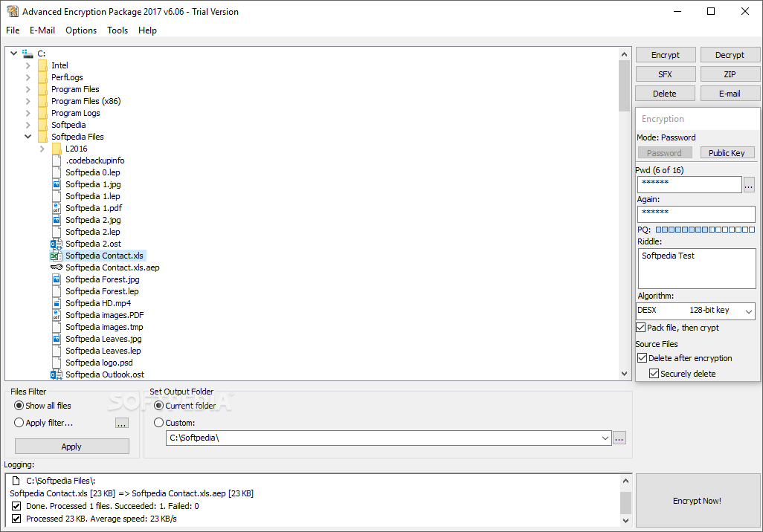
Task: Click the checkbox beside Done. Processed 1 files
Action: 16,506
